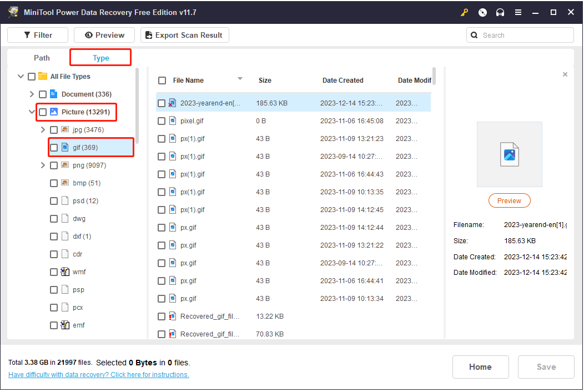Viewport: 584px width, 392px height.
Task: Click the Picture category icon
Action: [x=54, y=112]
